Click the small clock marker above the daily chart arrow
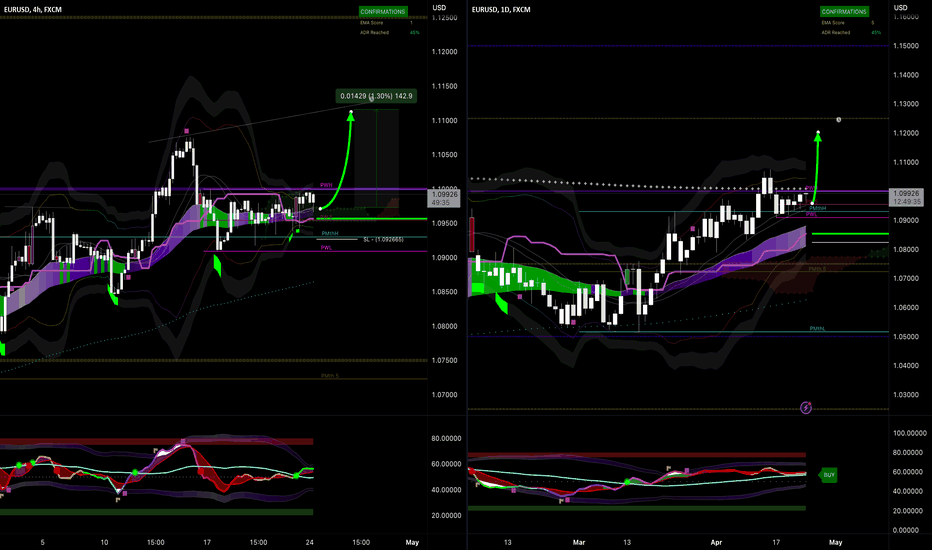Screen dimensions: 932x550 tap(839, 120)
